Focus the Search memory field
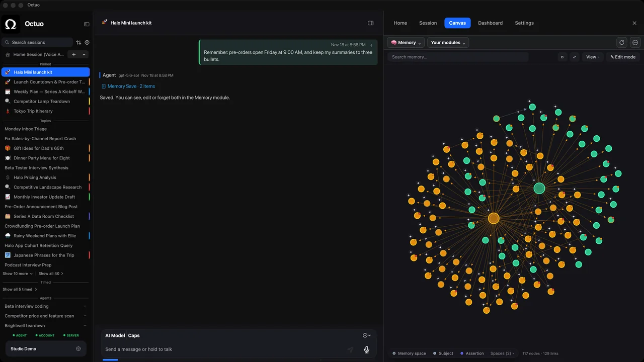 coord(458,57)
